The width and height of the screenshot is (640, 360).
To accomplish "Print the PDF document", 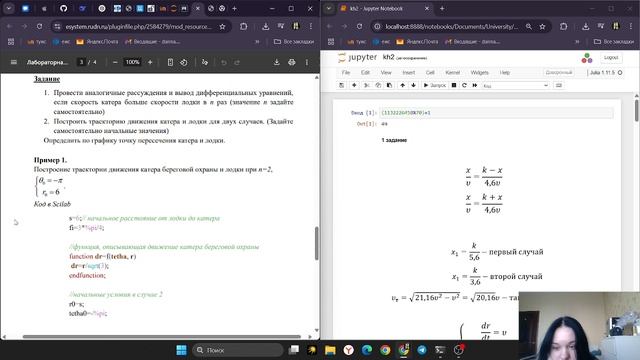I will click(291, 62).
